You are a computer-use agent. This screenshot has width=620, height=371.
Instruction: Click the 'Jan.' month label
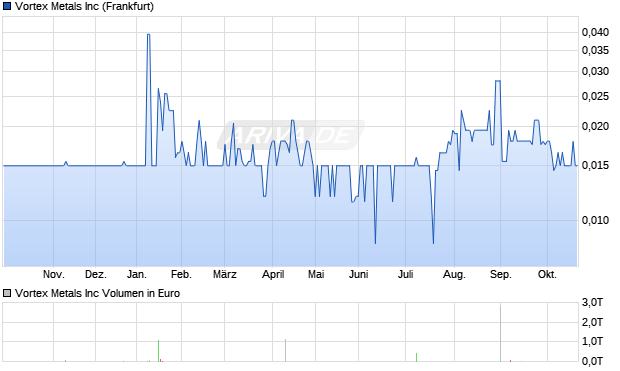pyautogui.click(x=137, y=274)
